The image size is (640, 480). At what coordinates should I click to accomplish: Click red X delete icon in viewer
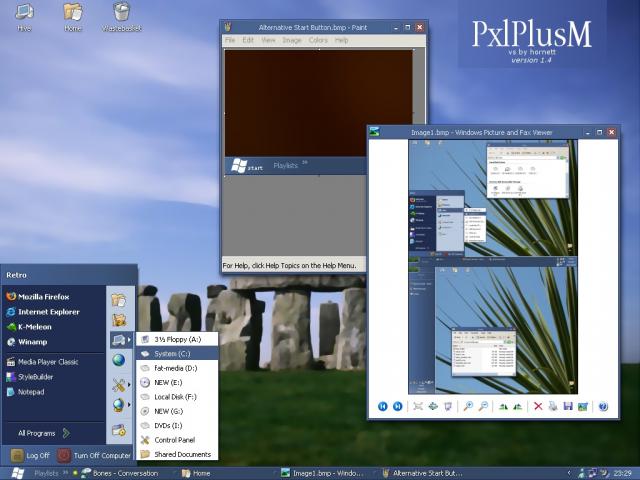click(x=538, y=406)
